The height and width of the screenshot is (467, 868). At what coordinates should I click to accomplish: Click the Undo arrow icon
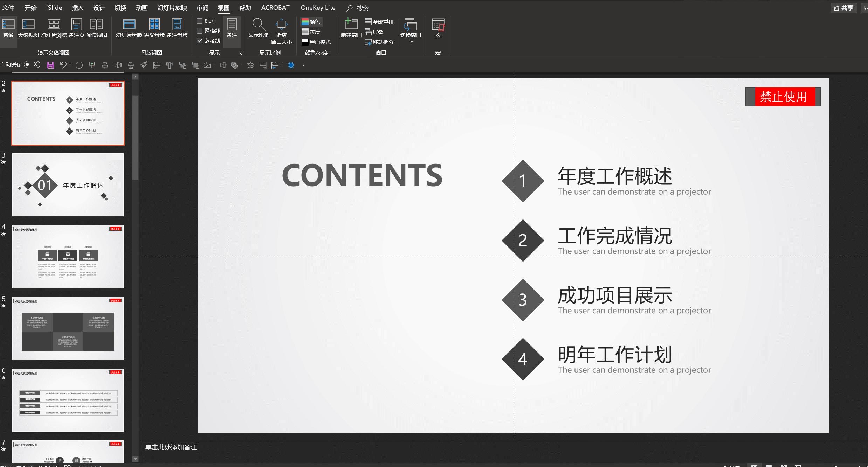[x=63, y=65]
